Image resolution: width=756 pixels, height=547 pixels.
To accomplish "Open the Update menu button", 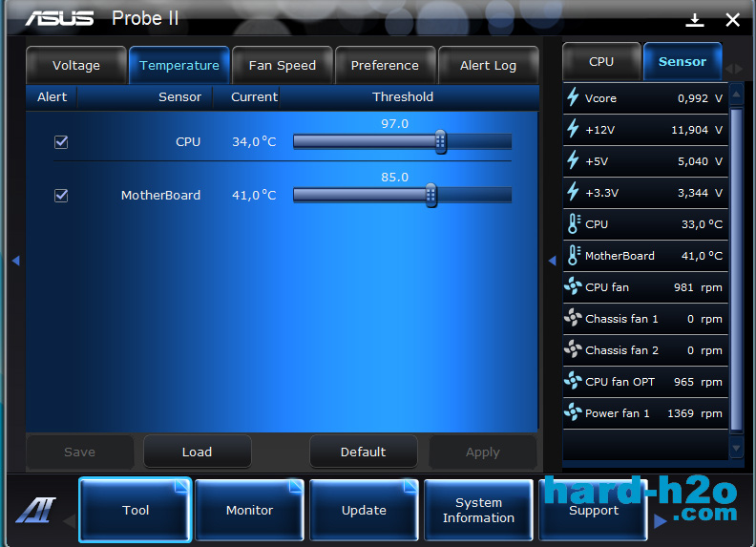I will pyautogui.click(x=364, y=510).
